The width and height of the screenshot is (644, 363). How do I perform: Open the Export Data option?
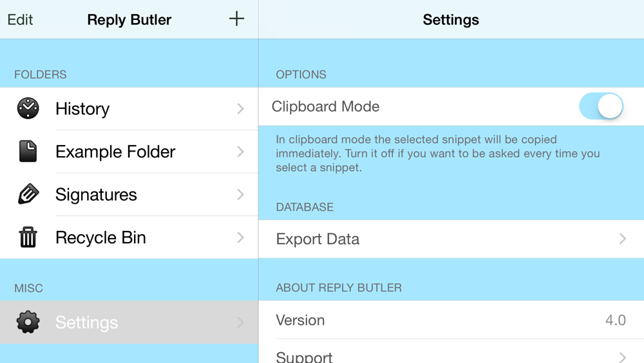coord(451,239)
